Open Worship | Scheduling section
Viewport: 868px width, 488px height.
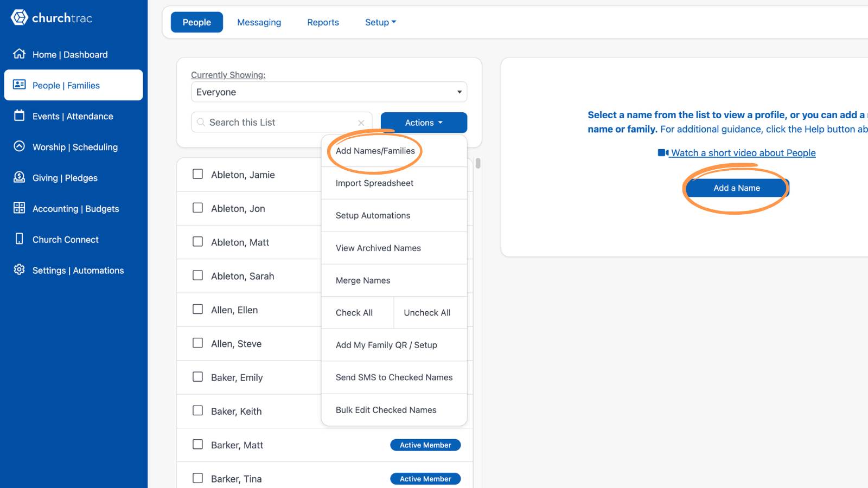point(74,147)
